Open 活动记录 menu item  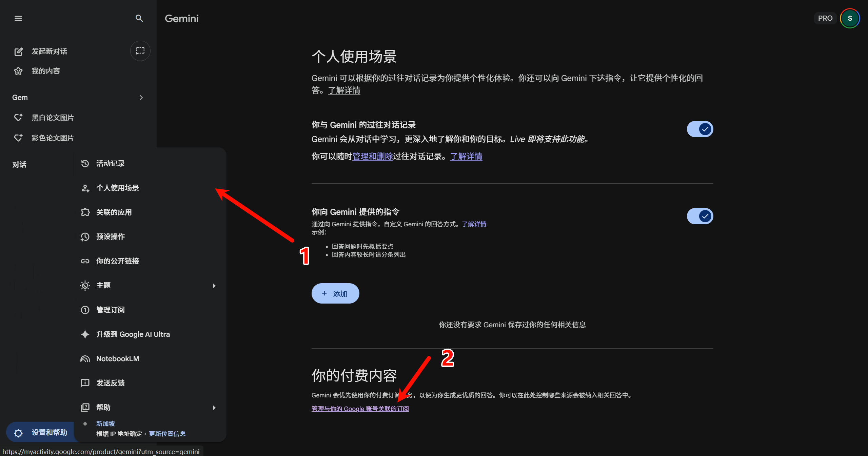150,164
